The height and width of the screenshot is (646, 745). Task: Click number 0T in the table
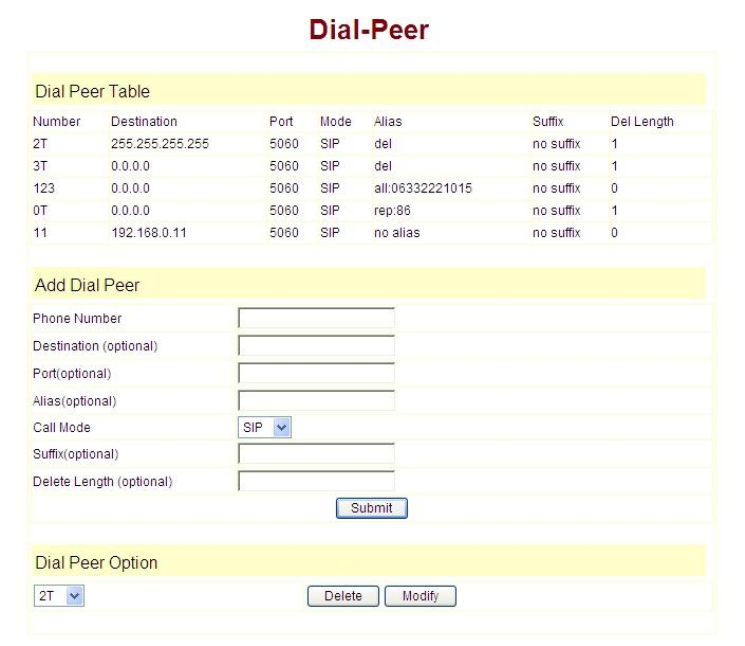40,210
